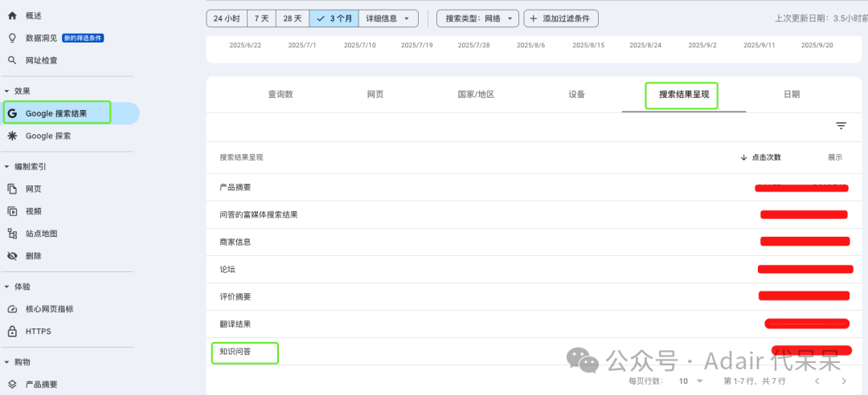Image resolution: width=868 pixels, height=395 pixels.
Task: Open the 搜索类型：网络 dropdown
Action: coord(477,18)
